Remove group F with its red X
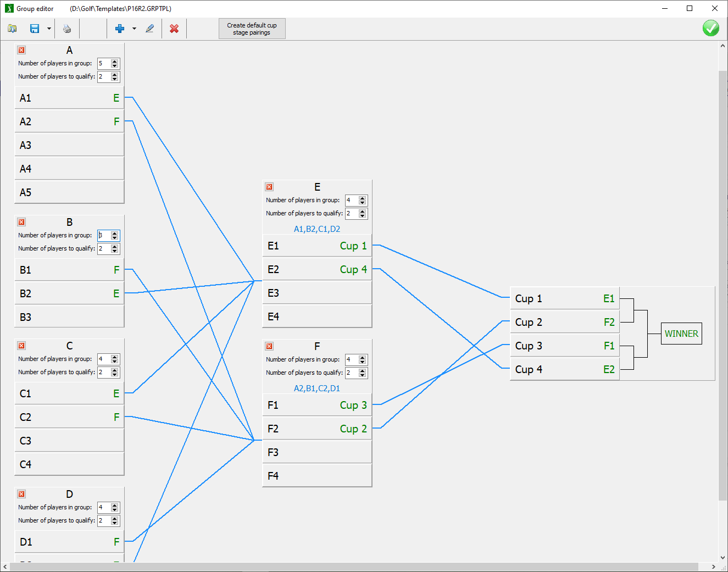Image resolution: width=728 pixels, height=572 pixels. [269, 346]
